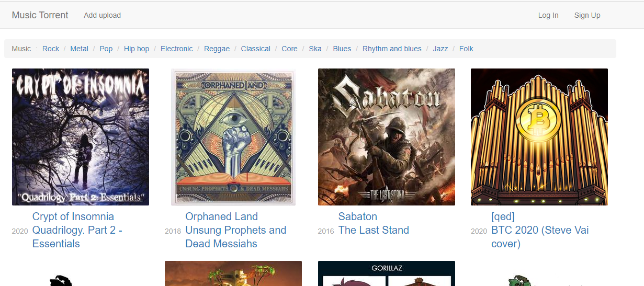Choose the Hip hop genre
This screenshot has width=644, height=286.
tap(137, 49)
